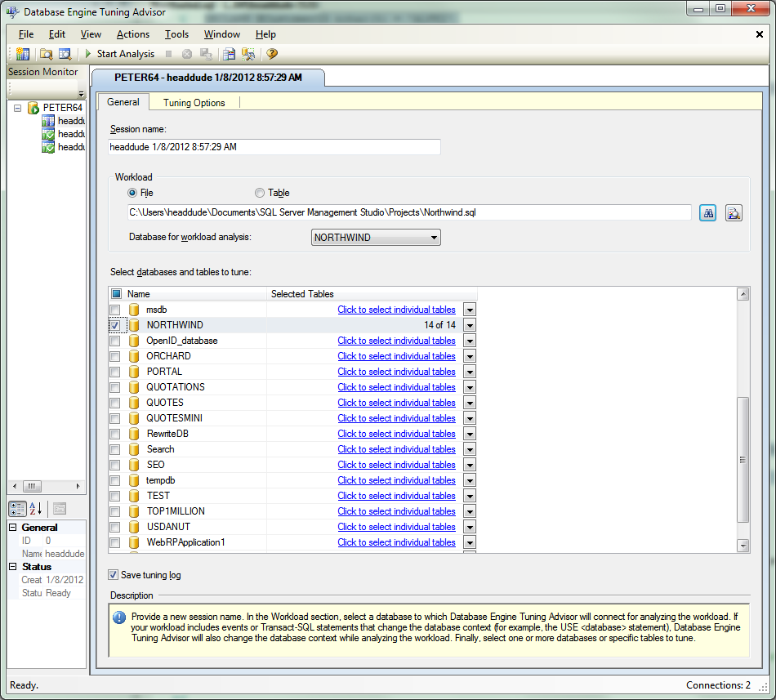Image resolution: width=776 pixels, height=700 pixels.
Task: Collapse the PETER64 server tree node
Action: click(x=18, y=108)
